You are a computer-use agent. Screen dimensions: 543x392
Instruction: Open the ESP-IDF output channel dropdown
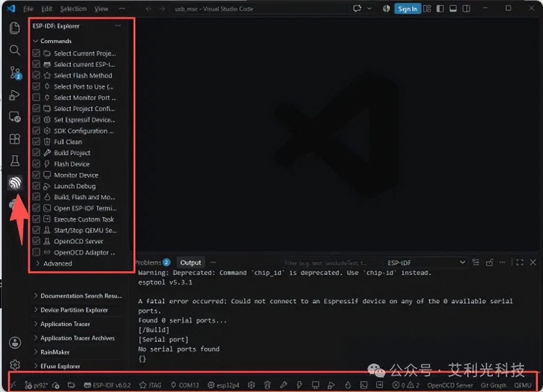point(426,263)
